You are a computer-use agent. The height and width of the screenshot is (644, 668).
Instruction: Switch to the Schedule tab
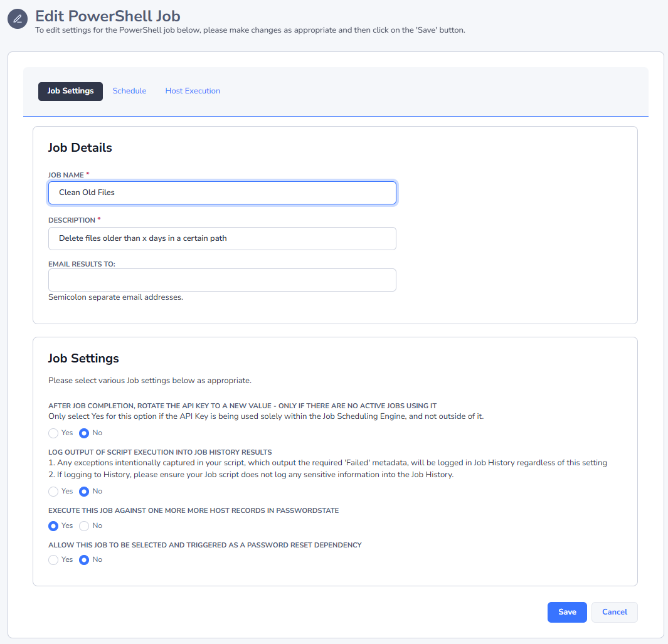point(129,91)
